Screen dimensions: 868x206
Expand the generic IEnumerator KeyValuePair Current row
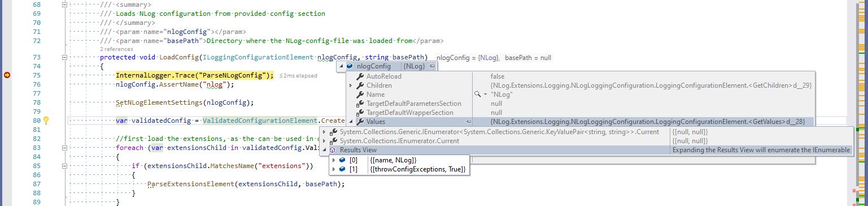pos(324,132)
